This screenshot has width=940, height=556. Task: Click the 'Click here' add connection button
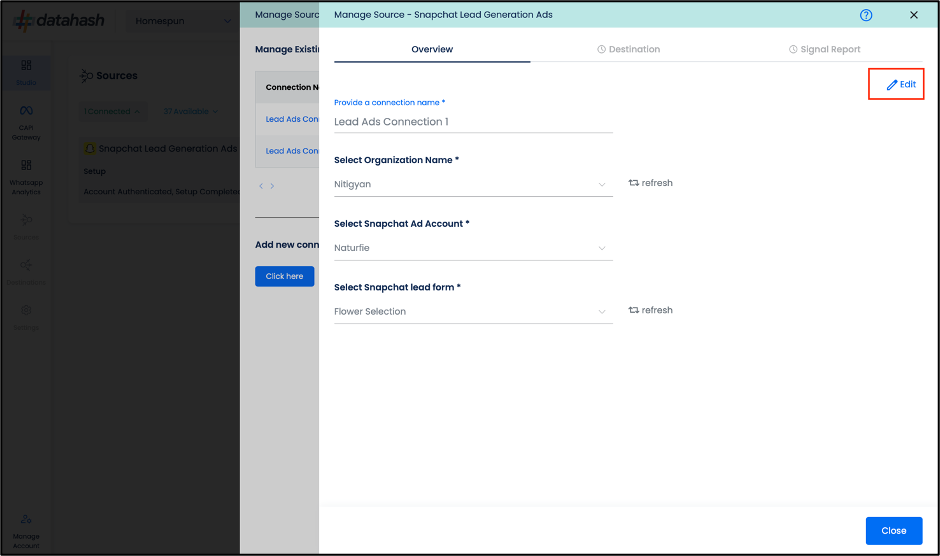[284, 276]
